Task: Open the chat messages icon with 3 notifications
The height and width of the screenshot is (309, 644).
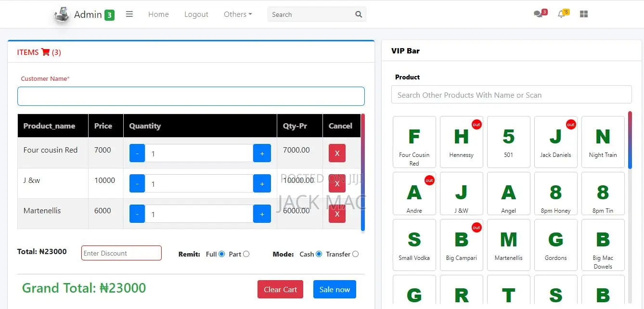Action: coord(538,13)
